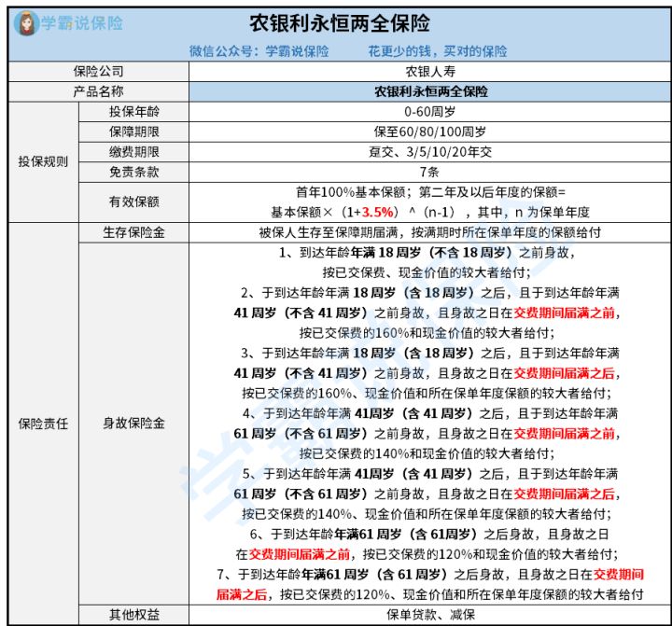Click clause 1 about 年满18周岁之前身故
Screen dimensions: 672x626
click(427, 253)
